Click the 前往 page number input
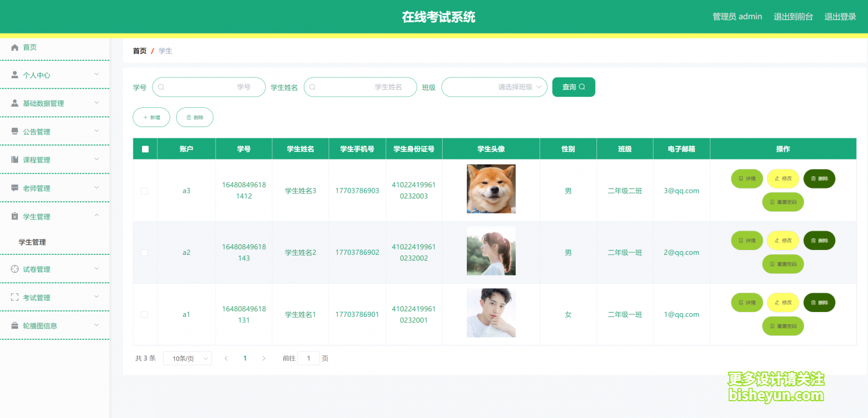Image resolution: width=868 pixels, height=418 pixels. (x=309, y=358)
